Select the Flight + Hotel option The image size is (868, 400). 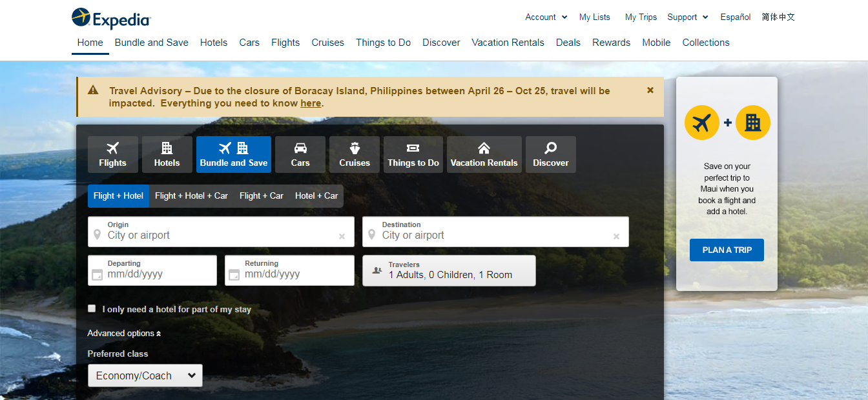click(x=118, y=196)
